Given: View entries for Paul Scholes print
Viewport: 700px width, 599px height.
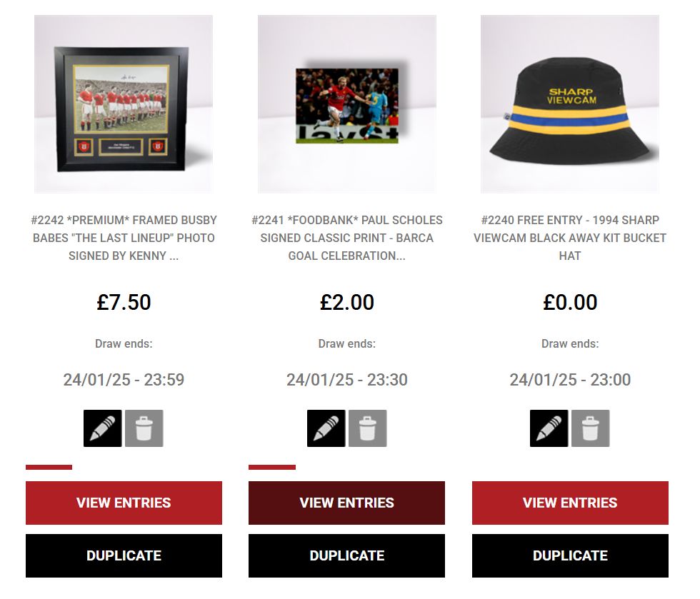Looking at the screenshot, I should pos(347,503).
